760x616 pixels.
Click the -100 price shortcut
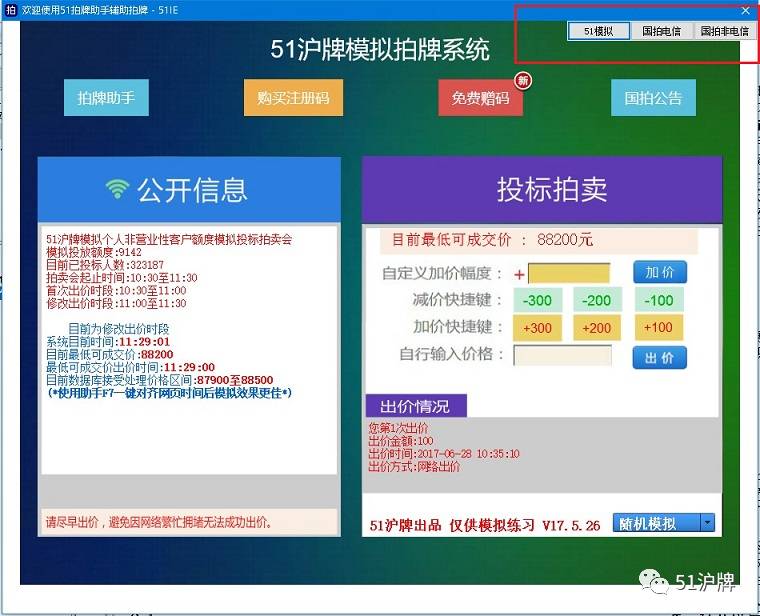(658, 300)
